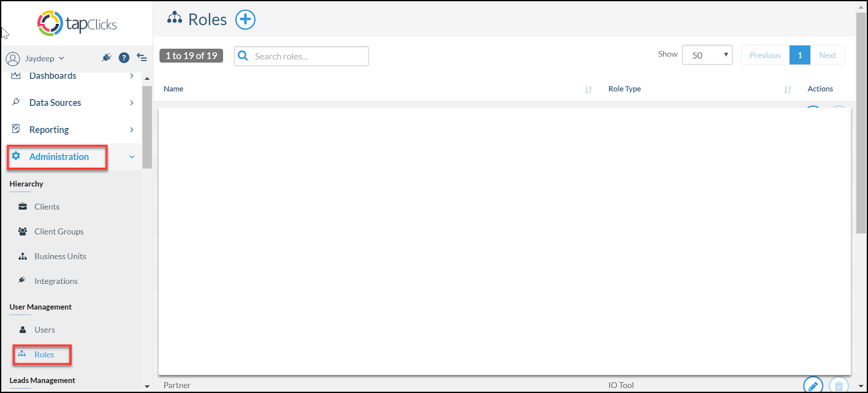Open Clients under Hierarchy
The width and height of the screenshot is (868, 393).
coord(47,207)
